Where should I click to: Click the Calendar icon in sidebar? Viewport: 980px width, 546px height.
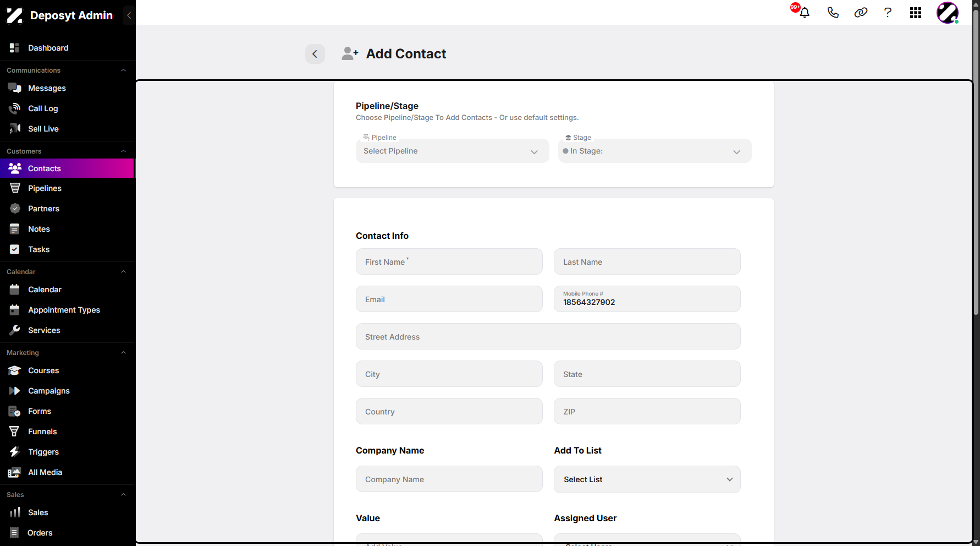tap(15, 290)
